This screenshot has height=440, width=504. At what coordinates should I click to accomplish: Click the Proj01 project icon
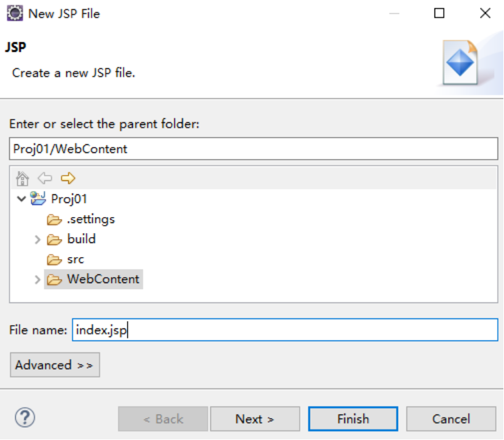click(x=38, y=198)
